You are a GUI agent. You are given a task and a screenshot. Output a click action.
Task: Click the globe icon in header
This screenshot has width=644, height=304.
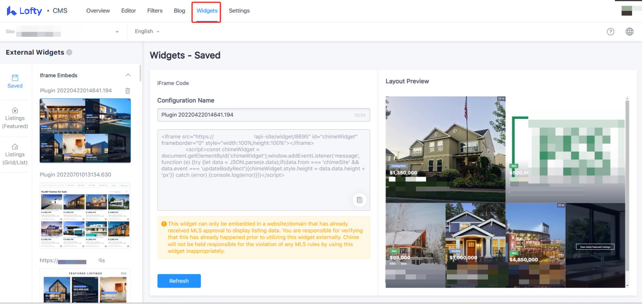point(629,32)
